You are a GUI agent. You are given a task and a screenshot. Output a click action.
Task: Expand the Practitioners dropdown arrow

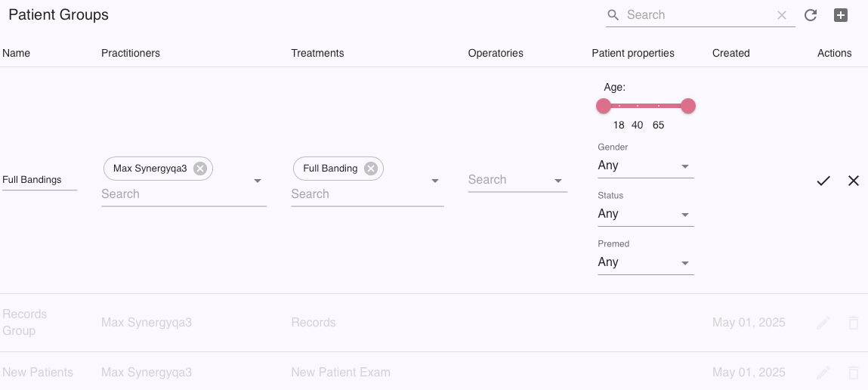point(258,181)
